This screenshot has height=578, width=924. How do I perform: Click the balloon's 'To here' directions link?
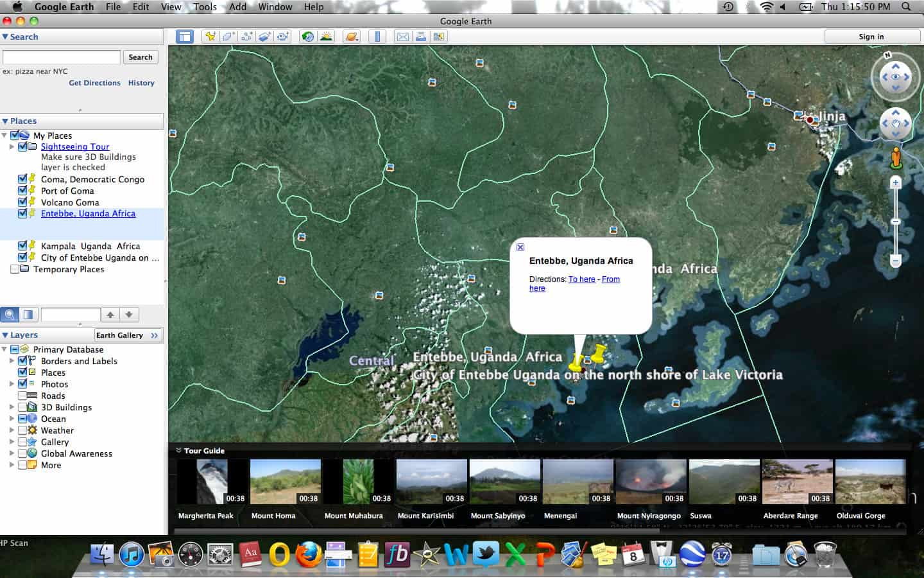[582, 279]
